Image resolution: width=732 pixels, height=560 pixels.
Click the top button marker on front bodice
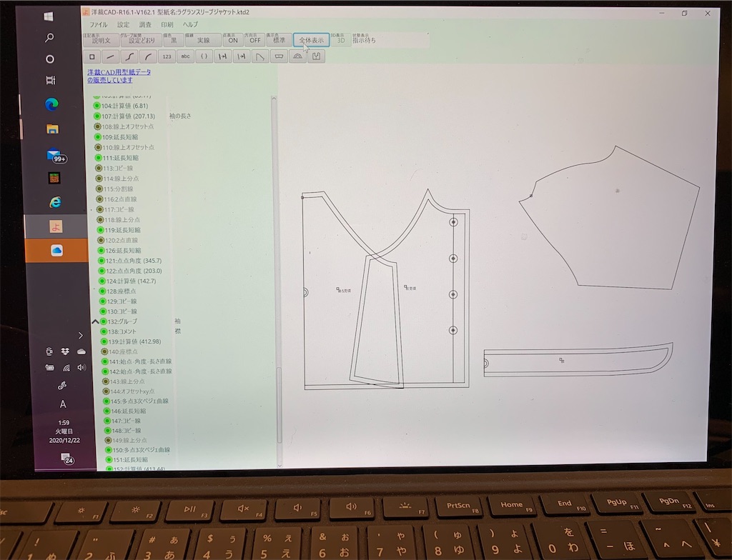click(453, 223)
